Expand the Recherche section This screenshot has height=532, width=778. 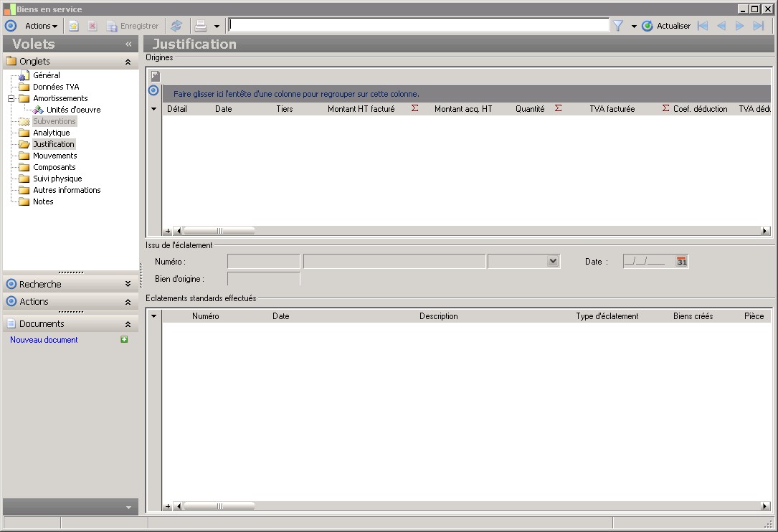(x=128, y=285)
